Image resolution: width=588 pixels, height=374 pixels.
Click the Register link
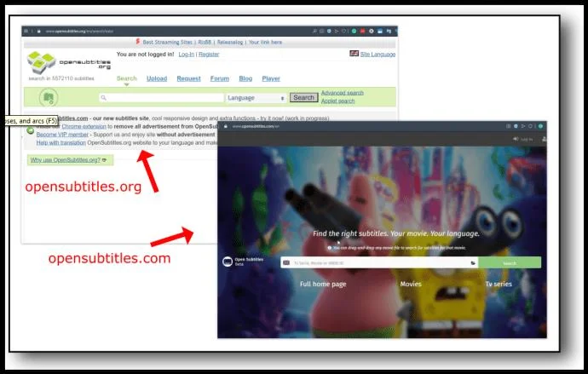click(x=209, y=54)
